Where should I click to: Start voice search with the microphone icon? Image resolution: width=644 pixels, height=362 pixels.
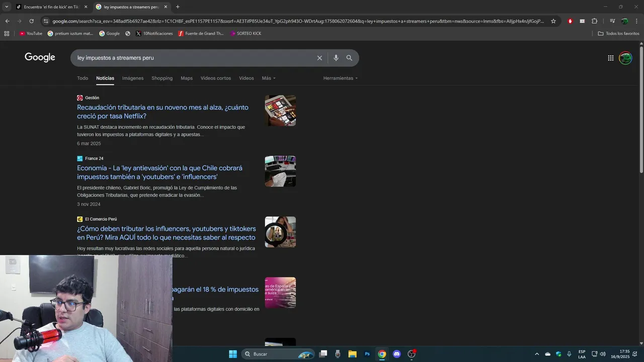(336, 58)
